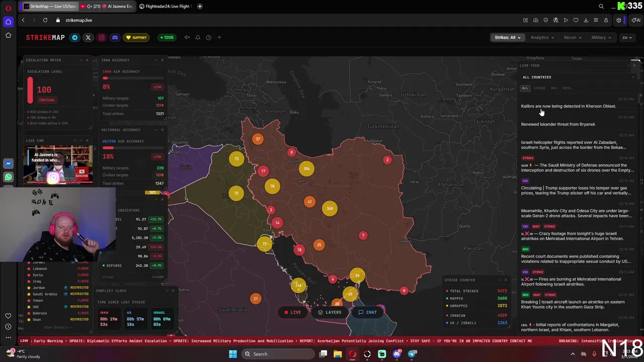Open Opera sidebar bookmarks star icon
The height and width of the screenshot is (362, 644).
point(8,35)
